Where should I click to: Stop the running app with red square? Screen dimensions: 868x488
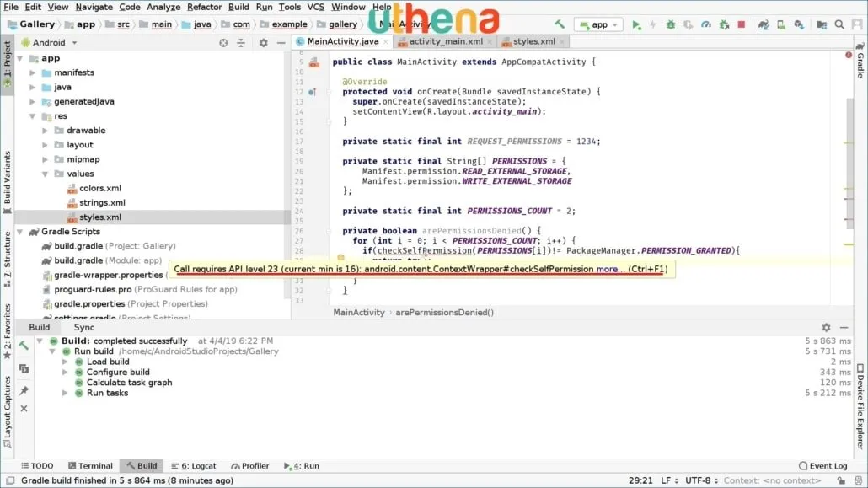coord(742,25)
